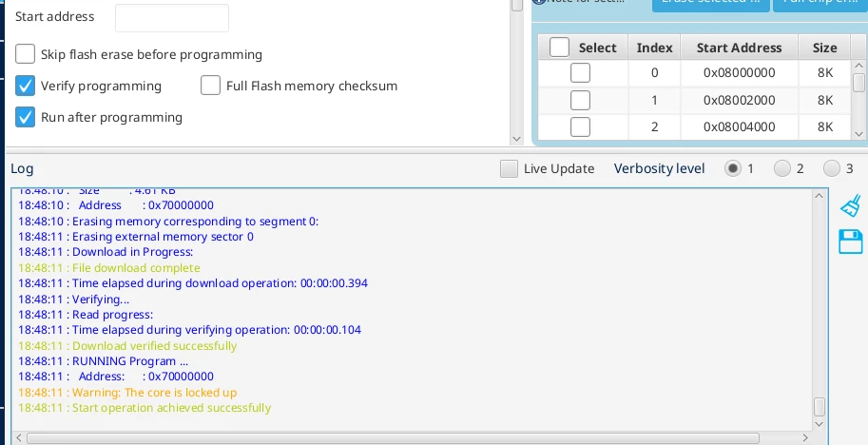Click the sector table scroll up arrow
Screen dimensions: 868x445
[858, 66]
